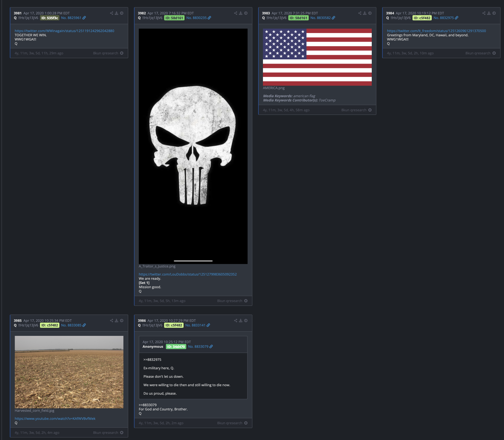Click the chain link icon beside No. 8833141
Viewport: 504px width, 440px height.
click(208, 325)
